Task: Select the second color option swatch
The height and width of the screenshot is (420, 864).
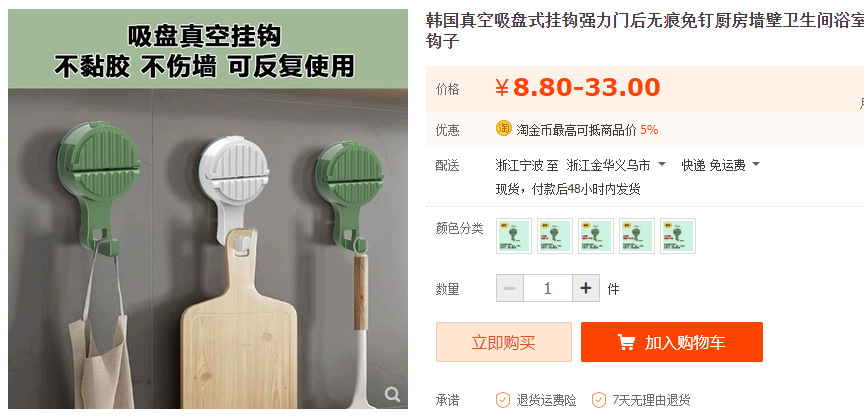Action: (555, 236)
